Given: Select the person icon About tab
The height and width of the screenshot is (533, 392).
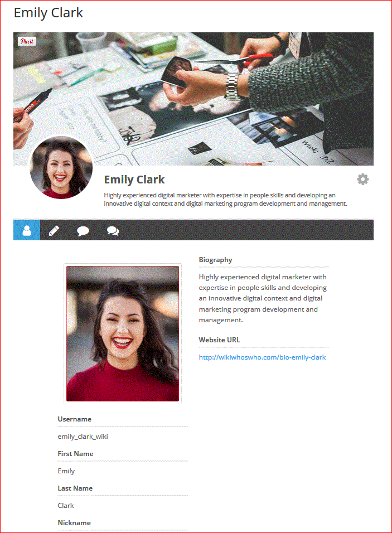Looking at the screenshot, I should (27, 230).
